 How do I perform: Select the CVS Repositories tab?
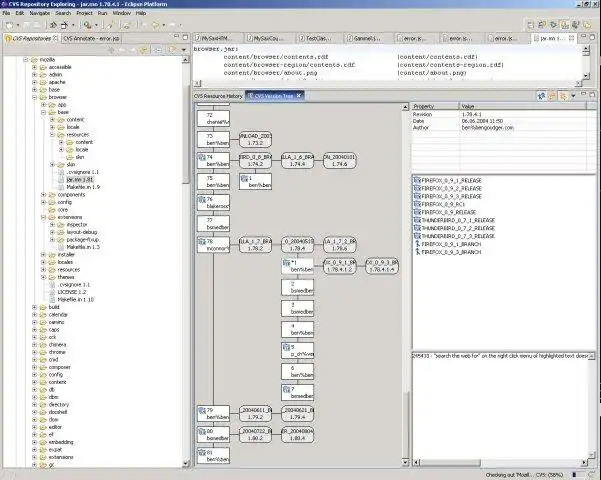point(31,39)
